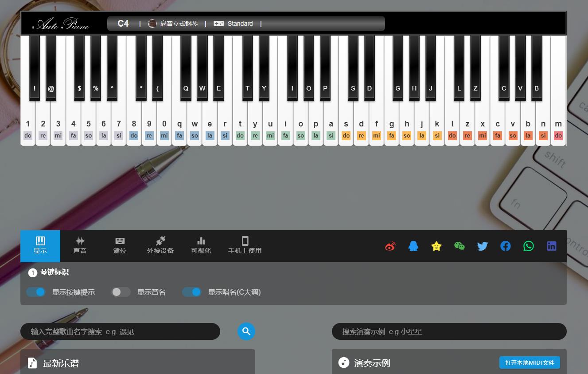
Task: Click the Auto Piano logo
Action: (x=61, y=24)
